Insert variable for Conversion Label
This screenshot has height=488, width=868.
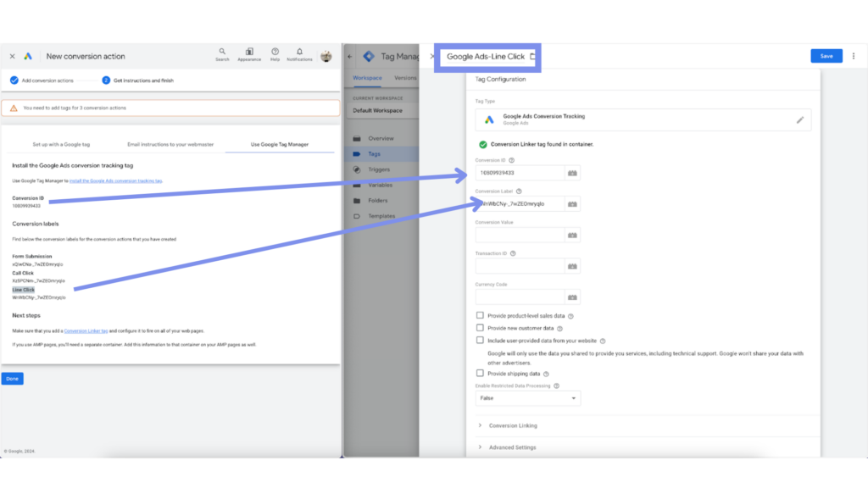click(x=572, y=204)
